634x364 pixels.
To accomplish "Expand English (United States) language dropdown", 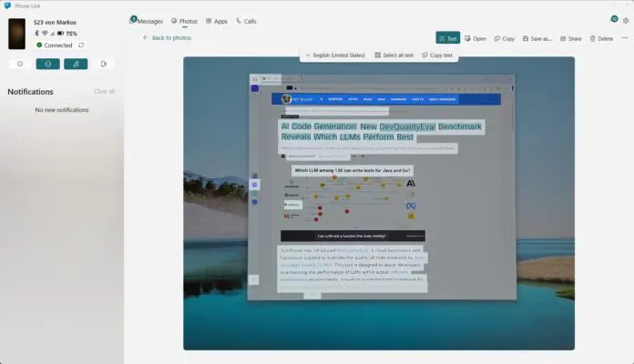I will click(x=335, y=55).
